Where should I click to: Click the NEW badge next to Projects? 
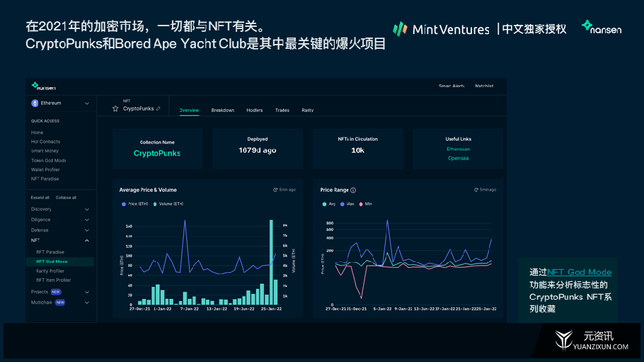(x=56, y=292)
